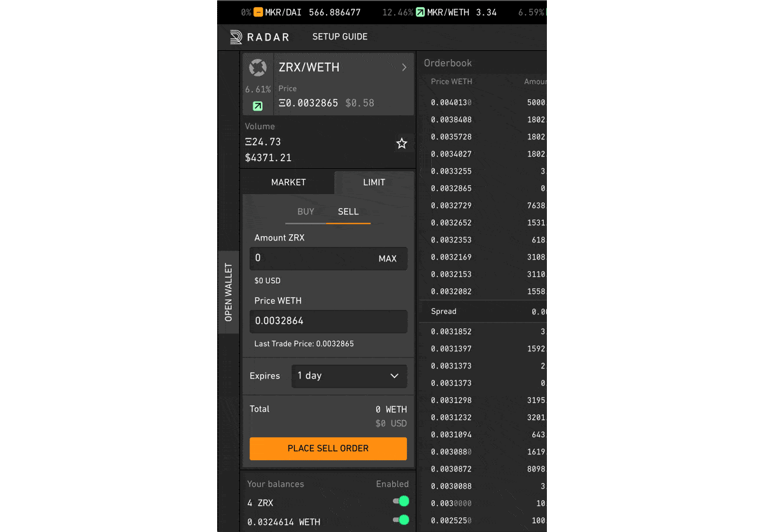Select orderbook ask price 0.0038408

tap(451, 120)
